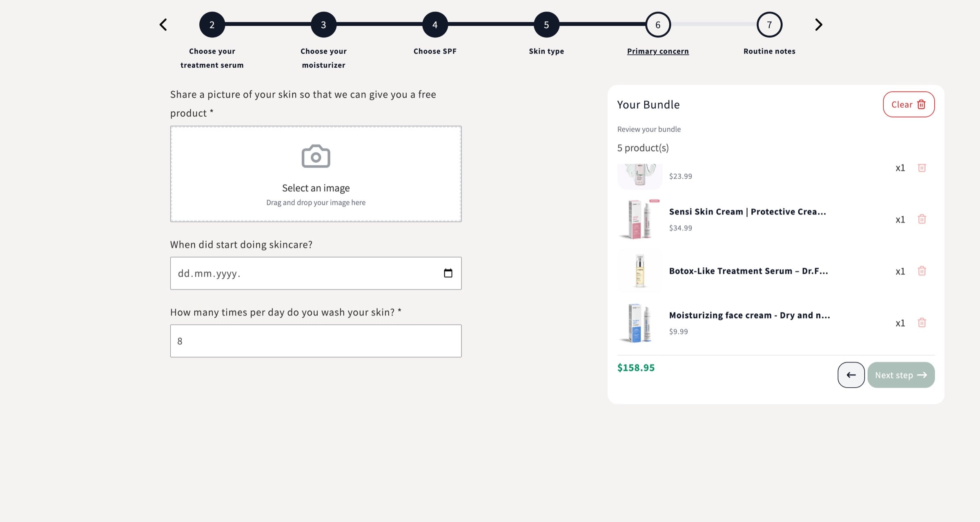Click the 'Drag and drop your image here' zone text

[316, 202]
